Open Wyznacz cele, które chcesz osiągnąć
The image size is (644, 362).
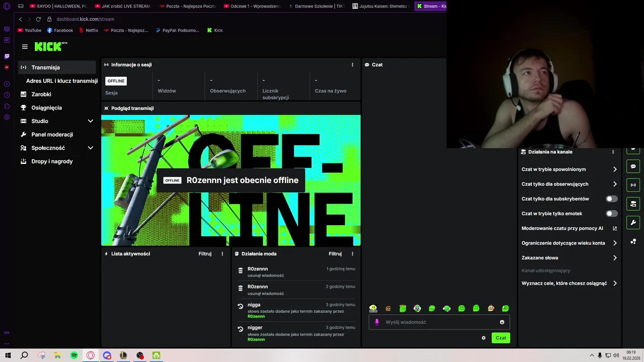click(569, 283)
